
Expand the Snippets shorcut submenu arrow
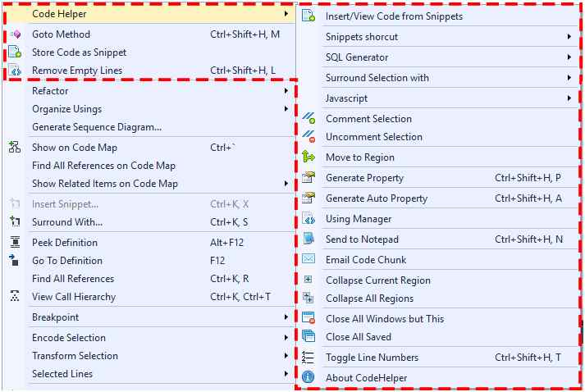coord(569,37)
